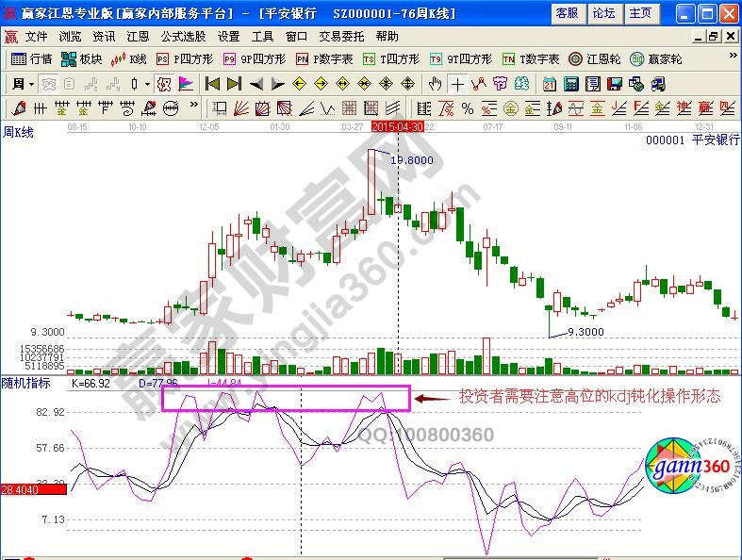The width and height of the screenshot is (742, 560).
Task: Click the 板块 sector toolbar button
Action: 82,58
